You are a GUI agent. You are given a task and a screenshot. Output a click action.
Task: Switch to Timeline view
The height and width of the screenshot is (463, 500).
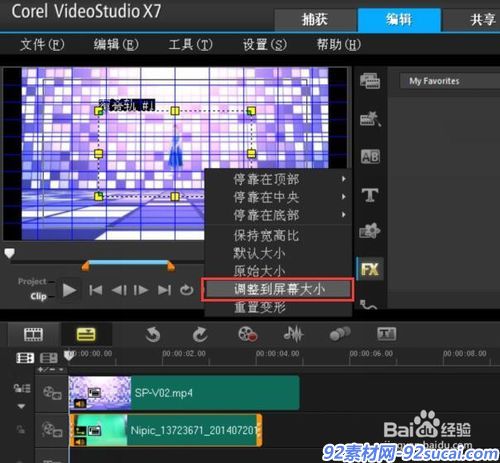tap(86, 334)
